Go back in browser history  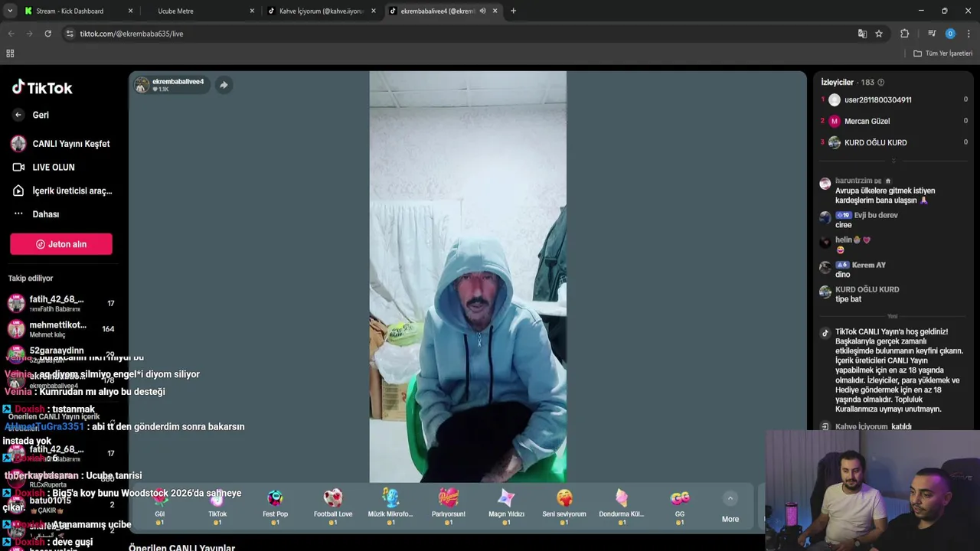[x=11, y=34]
